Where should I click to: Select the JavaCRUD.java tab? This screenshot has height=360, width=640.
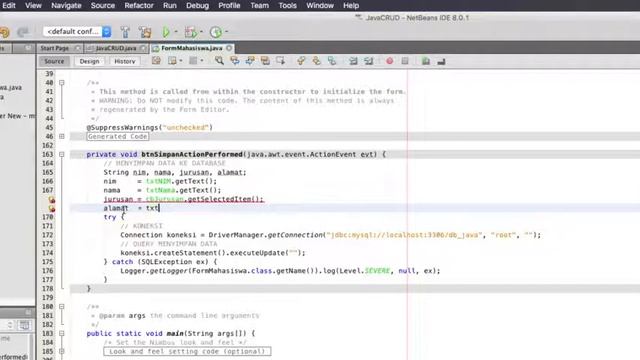pos(115,48)
